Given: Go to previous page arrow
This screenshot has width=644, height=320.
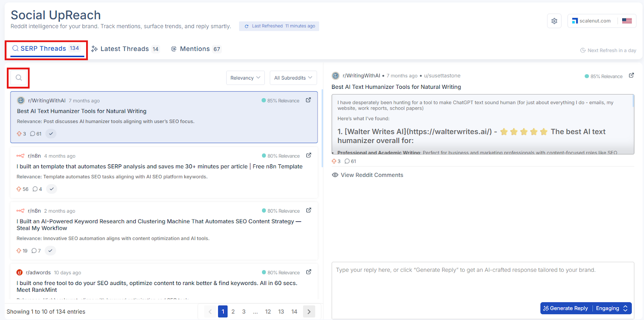Looking at the screenshot, I should click(210, 312).
